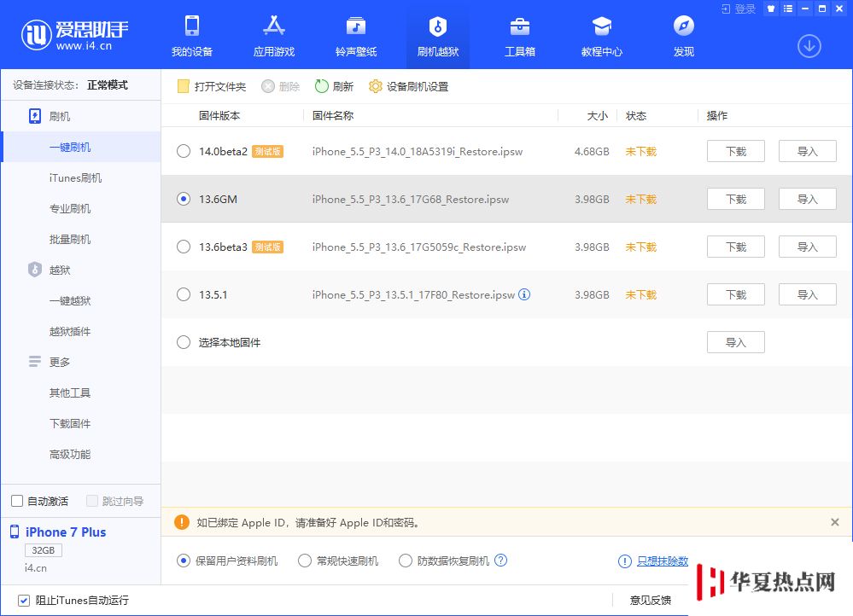The height and width of the screenshot is (616, 853).
Task: Select 保留用户资料刷机 option
Action: (x=184, y=561)
